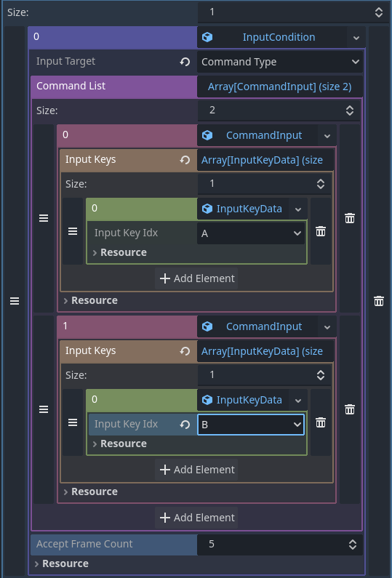Reset the Input Key Idx property set to B
This screenshot has height=578, width=392.
coord(185,425)
